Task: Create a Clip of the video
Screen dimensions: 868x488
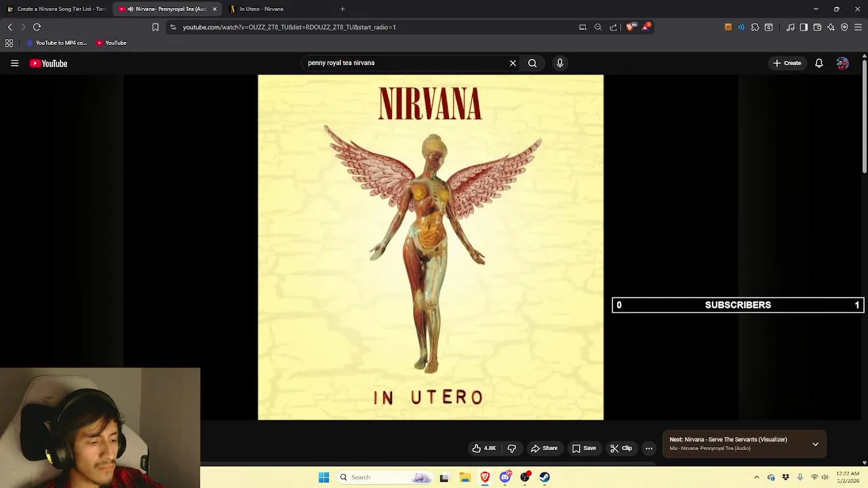Action: coord(620,448)
